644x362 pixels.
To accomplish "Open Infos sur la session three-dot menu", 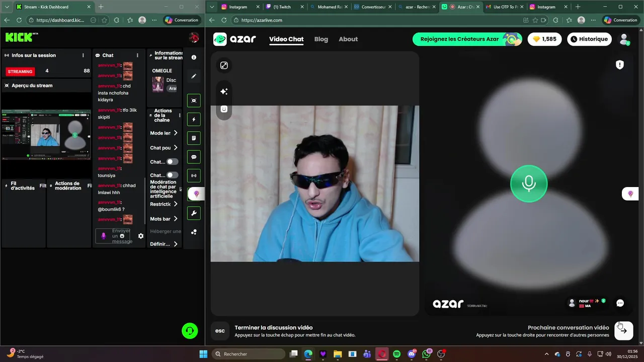I will 84,55.
